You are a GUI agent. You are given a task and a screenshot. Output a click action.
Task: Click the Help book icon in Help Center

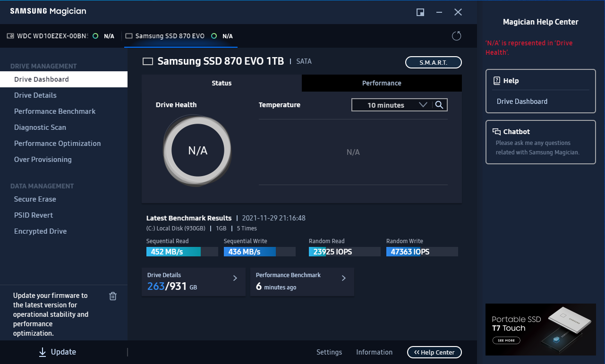(497, 81)
